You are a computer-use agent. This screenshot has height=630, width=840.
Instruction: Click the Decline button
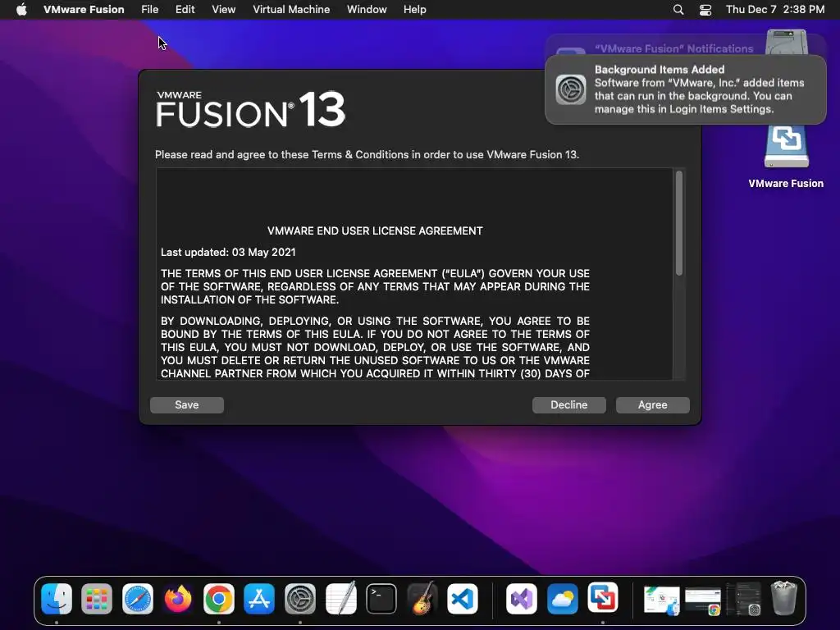coord(569,405)
